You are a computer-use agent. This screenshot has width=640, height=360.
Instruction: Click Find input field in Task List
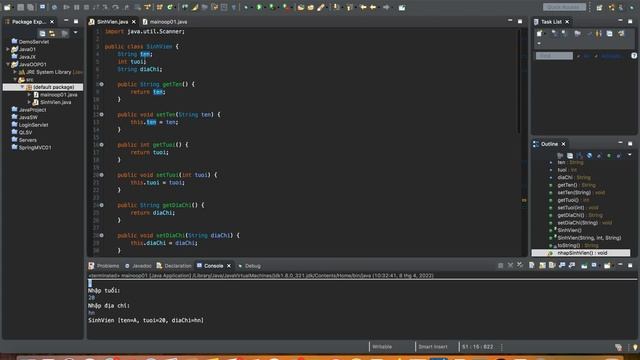[x=554, y=56]
